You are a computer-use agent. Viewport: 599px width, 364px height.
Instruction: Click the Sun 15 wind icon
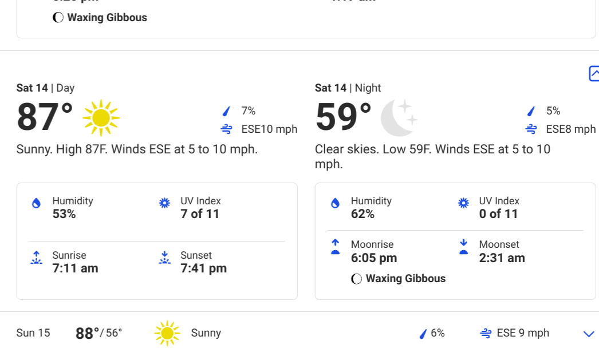pyautogui.click(x=486, y=334)
